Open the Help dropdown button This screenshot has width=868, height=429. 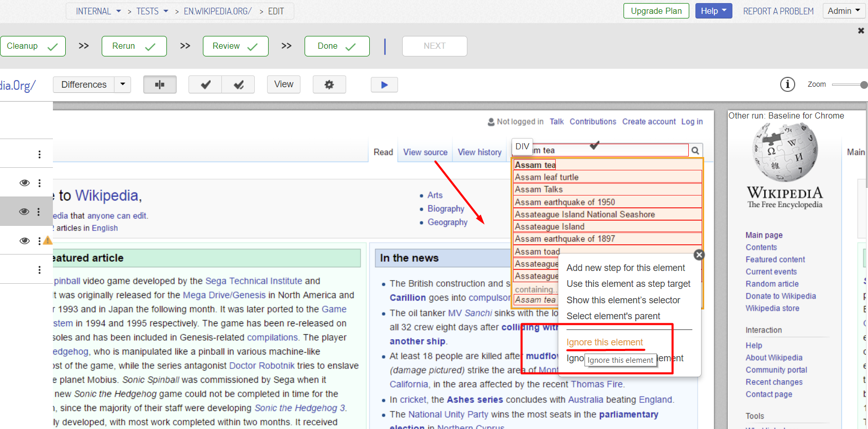click(713, 11)
